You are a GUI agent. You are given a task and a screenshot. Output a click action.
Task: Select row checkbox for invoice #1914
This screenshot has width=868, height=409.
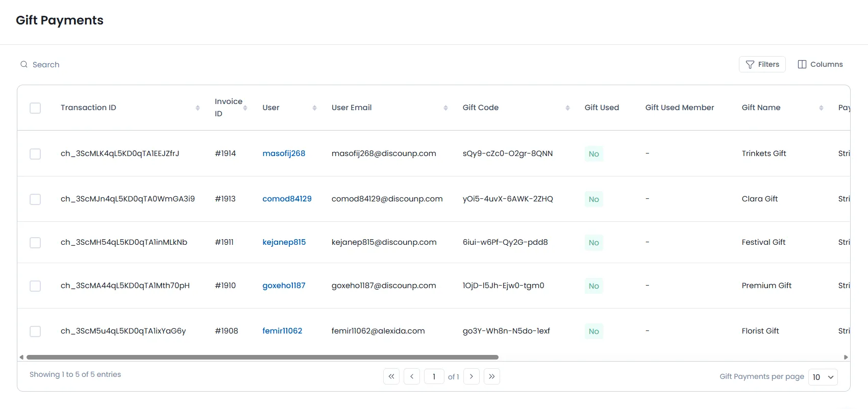[35, 154]
